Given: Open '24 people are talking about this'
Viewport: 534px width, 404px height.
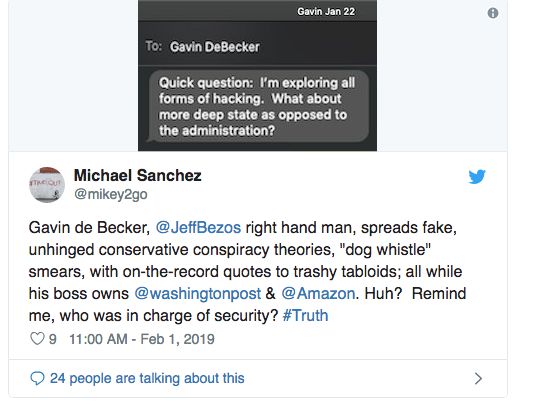Looking at the screenshot, I should 147,378.
